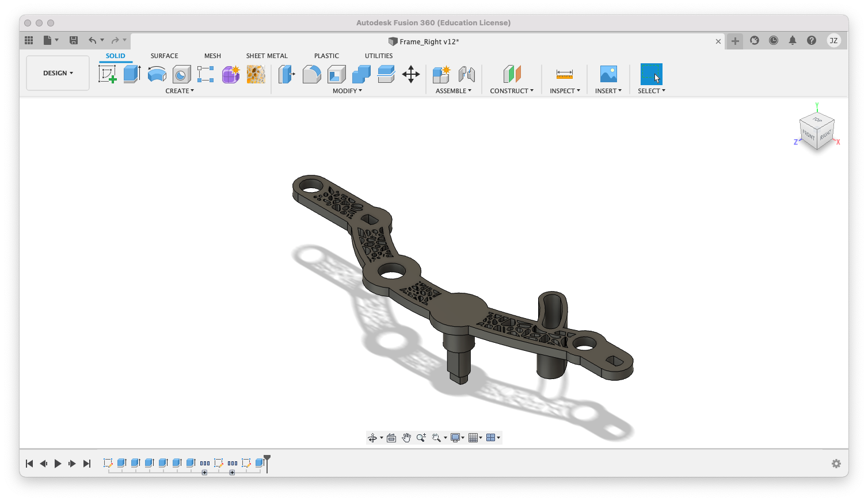868x501 pixels.
Task: Start a new sketch with Create Sketch
Action: (x=108, y=74)
